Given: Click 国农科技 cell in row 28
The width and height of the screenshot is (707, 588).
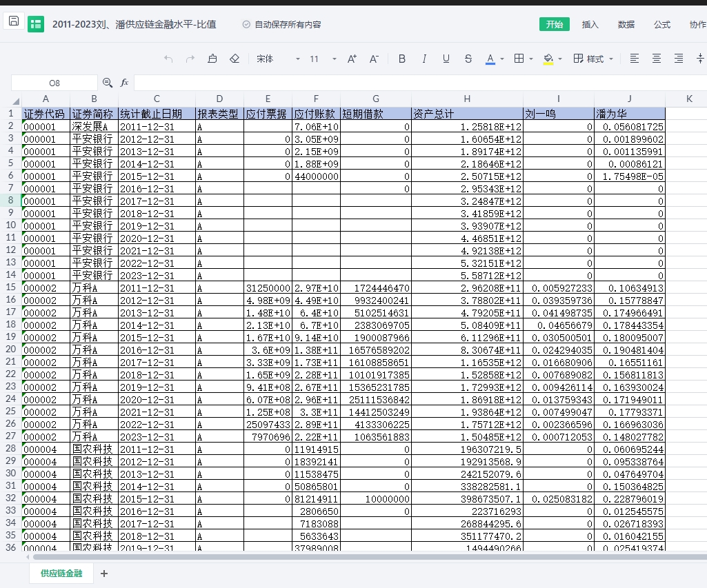Looking at the screenshot, I should point(94,449).
